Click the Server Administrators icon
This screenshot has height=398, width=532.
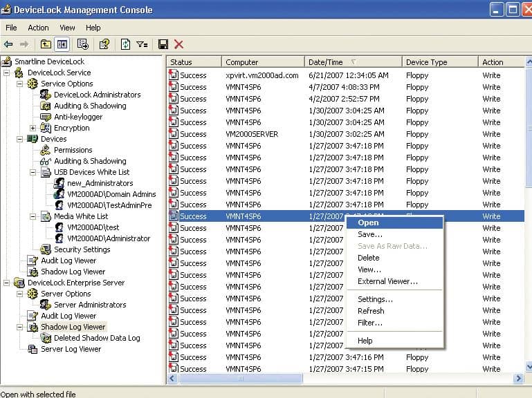pos(46,305)
